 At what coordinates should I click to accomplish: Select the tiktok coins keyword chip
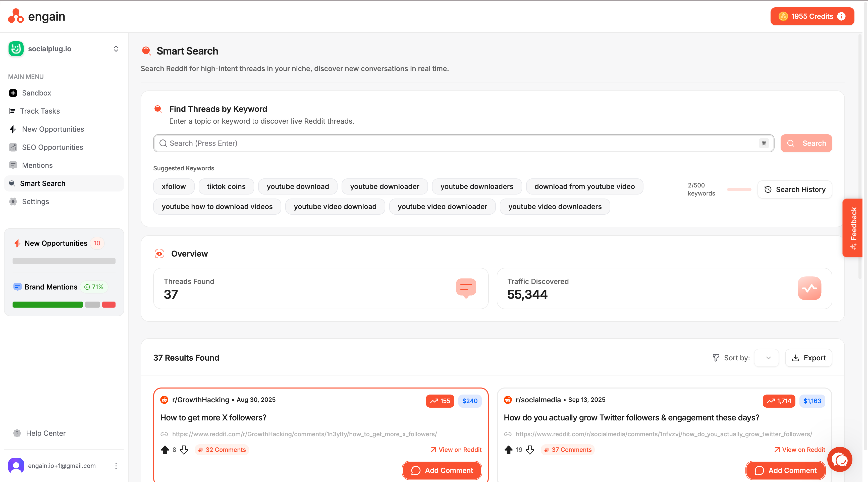coord(226,186)
